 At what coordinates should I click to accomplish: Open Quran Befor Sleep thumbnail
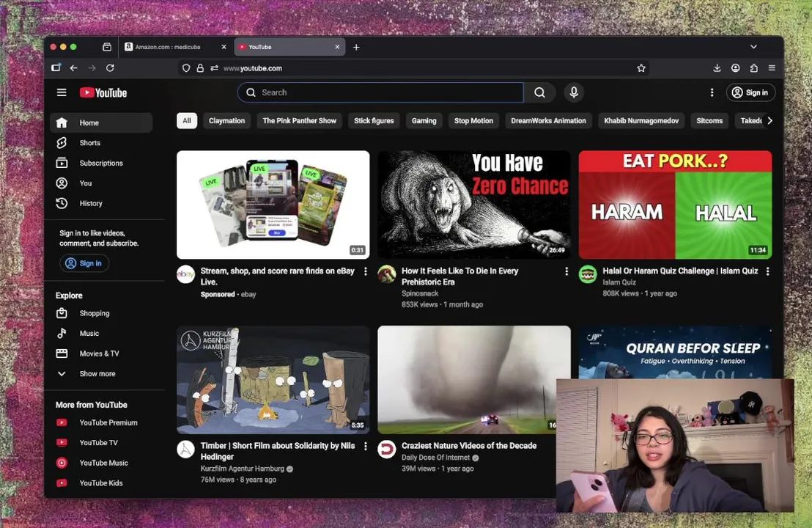[x=675, y=352]
